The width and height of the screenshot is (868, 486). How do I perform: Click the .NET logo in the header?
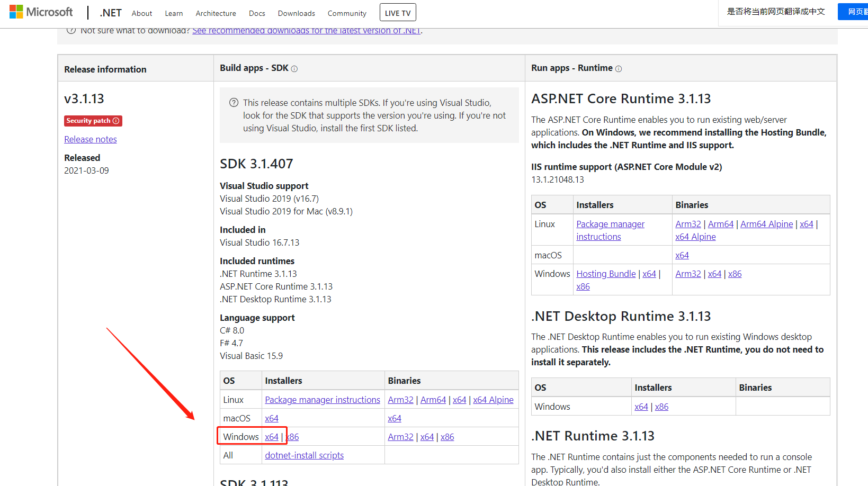pyautogui.click(x=110, y=12)
